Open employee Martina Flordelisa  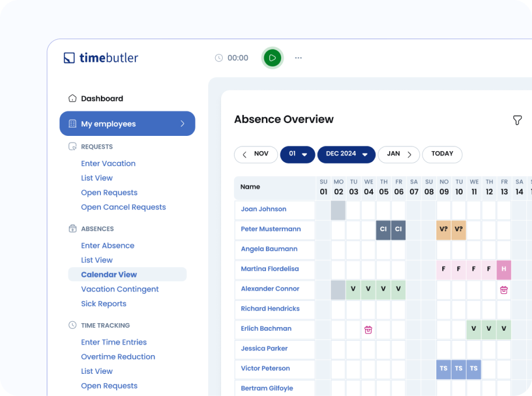[x=269, y=269]
